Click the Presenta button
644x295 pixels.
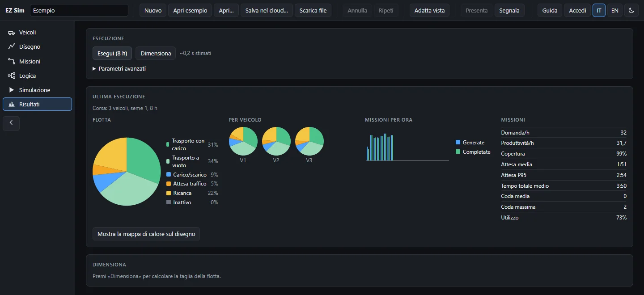[x=477, y=10]
